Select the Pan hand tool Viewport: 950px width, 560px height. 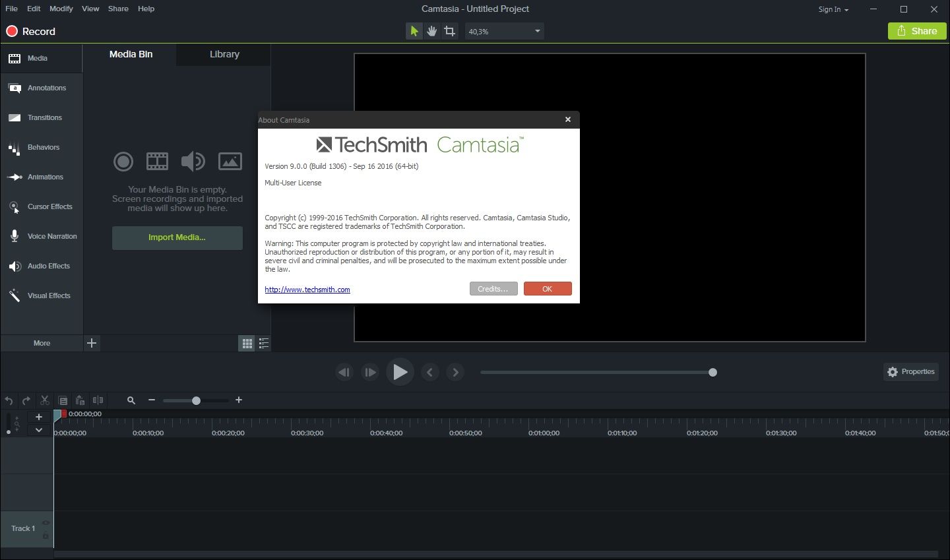(431, 31)
